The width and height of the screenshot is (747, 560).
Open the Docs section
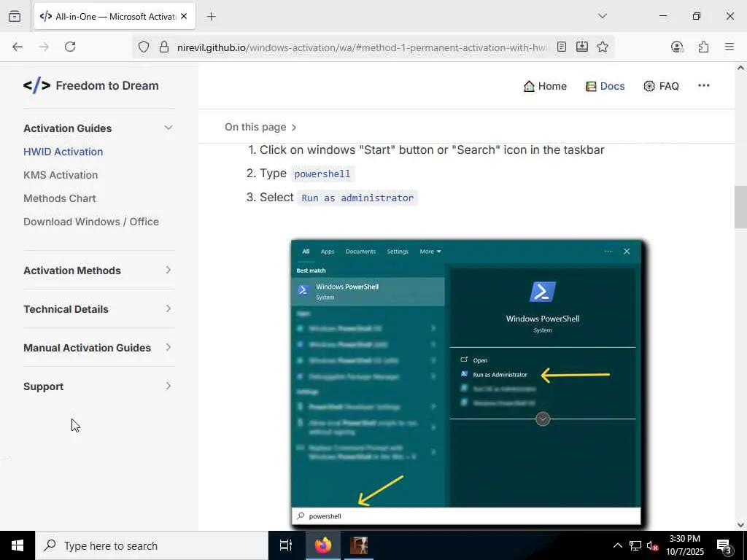coord(605,86)
